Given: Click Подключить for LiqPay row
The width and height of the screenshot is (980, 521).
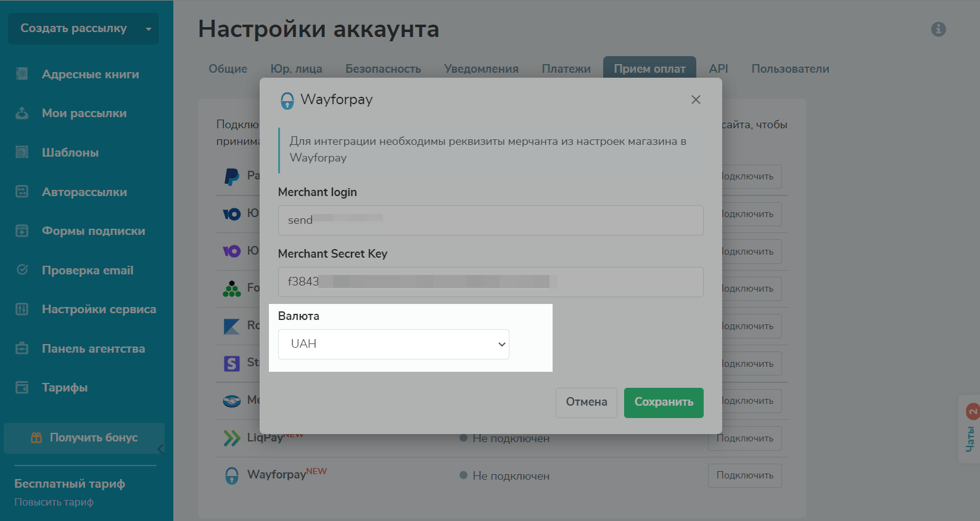Looking at the screenshot, I should [x=745, y=438].
